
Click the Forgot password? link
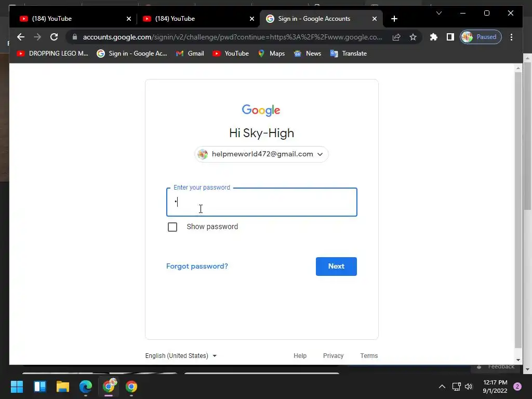pyautogui.click(x=197, y=266)
